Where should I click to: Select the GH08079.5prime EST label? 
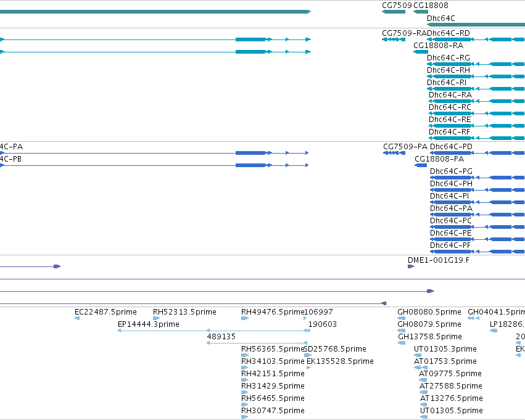coord(429,324)
